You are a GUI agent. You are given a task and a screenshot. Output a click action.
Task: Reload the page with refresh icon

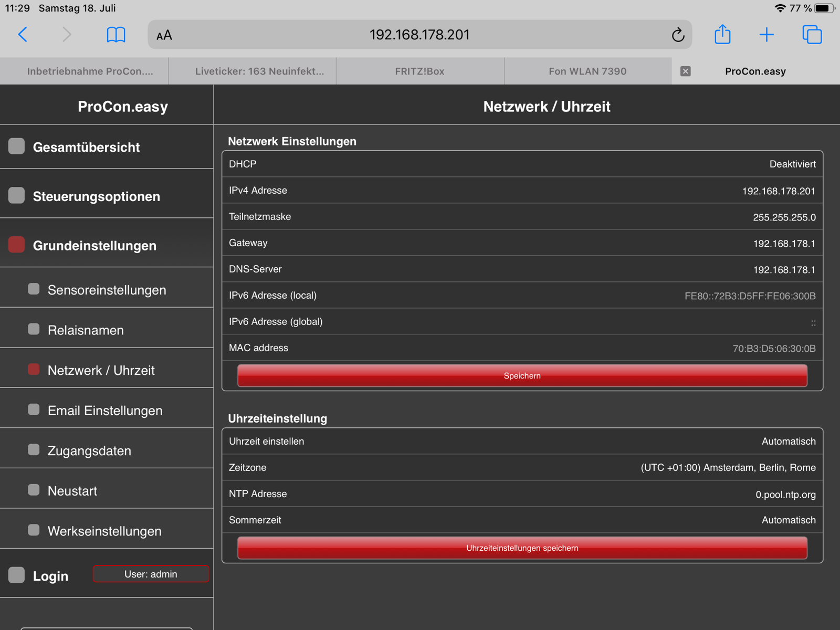coord(678,35)
